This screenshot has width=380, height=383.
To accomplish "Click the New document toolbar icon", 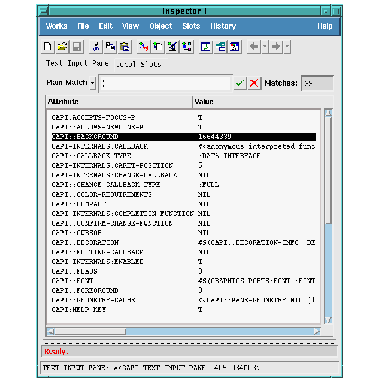I will pyautogui.click(x=48, y=46).
